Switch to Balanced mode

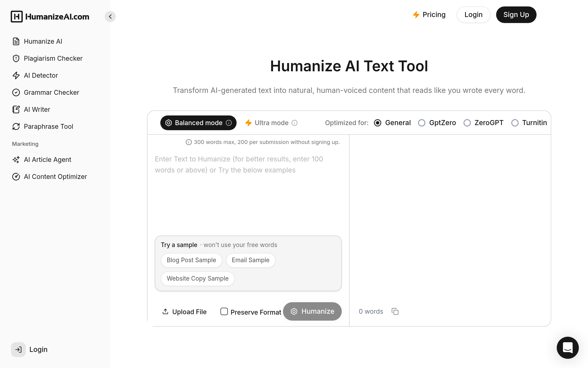coord(198,123)
